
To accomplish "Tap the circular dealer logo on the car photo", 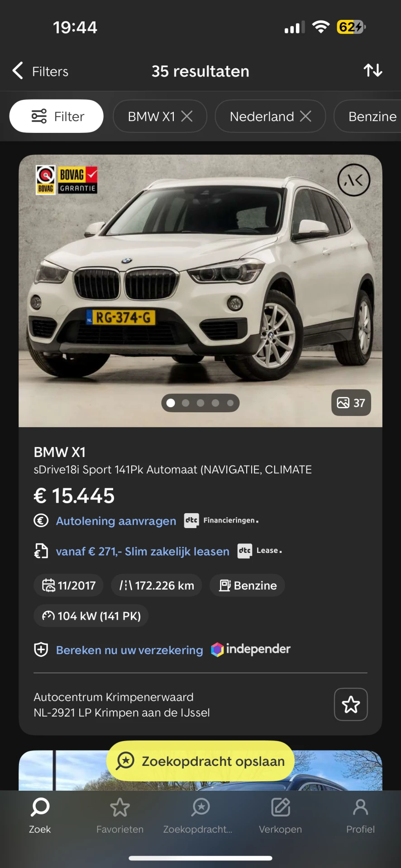I will pos(354,180).
